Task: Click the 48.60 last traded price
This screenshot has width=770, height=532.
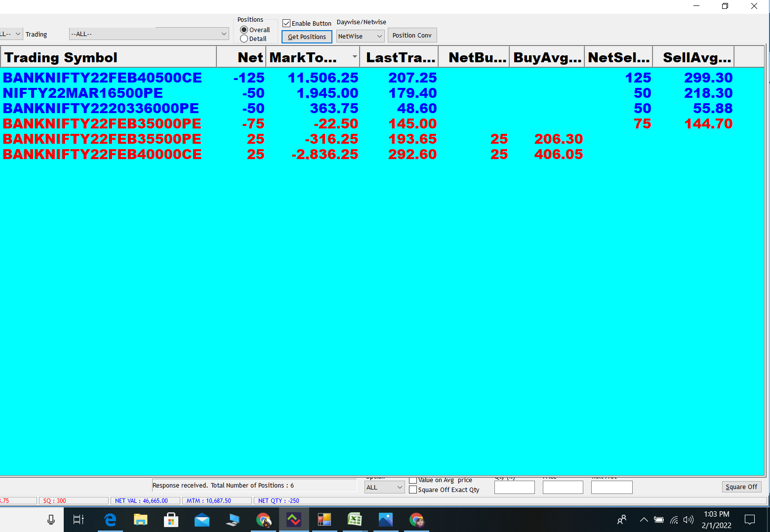Action: click(417, 108)
